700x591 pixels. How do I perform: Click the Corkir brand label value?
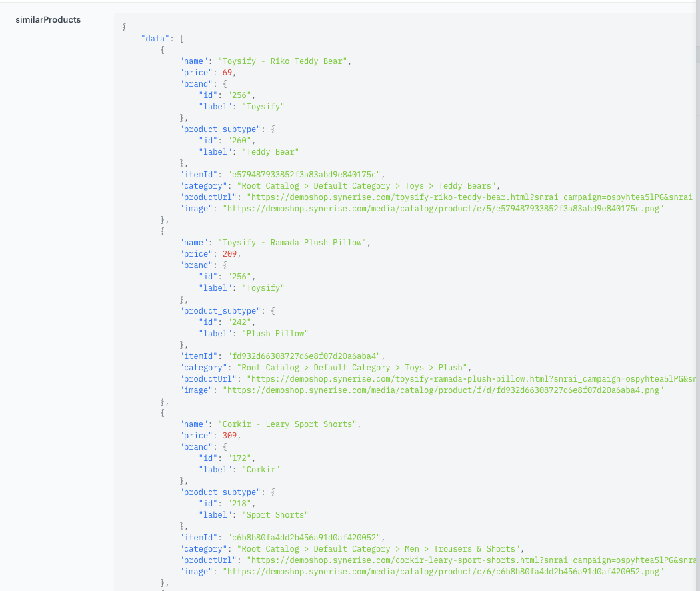tap(261, 470)
